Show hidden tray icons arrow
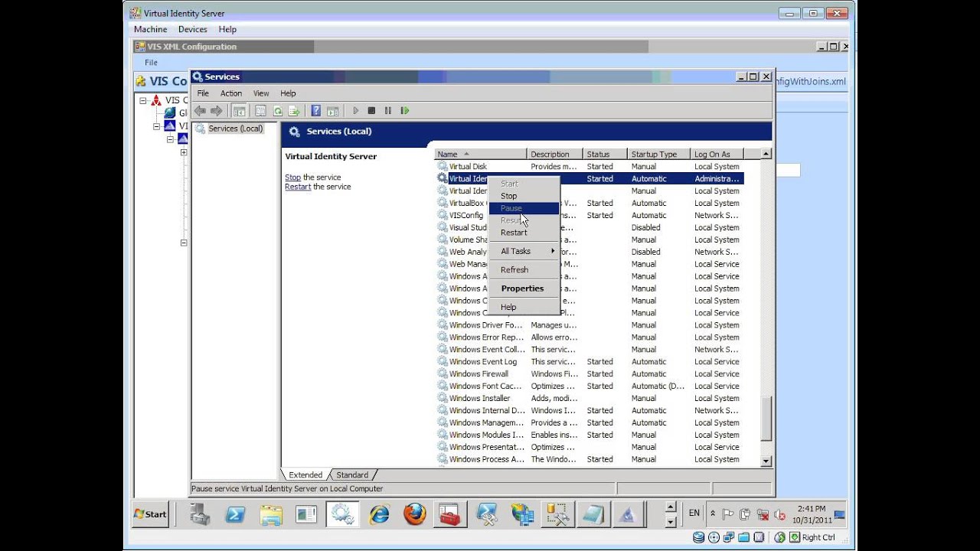This screenshot has height=551, width=980. [713, 514]
